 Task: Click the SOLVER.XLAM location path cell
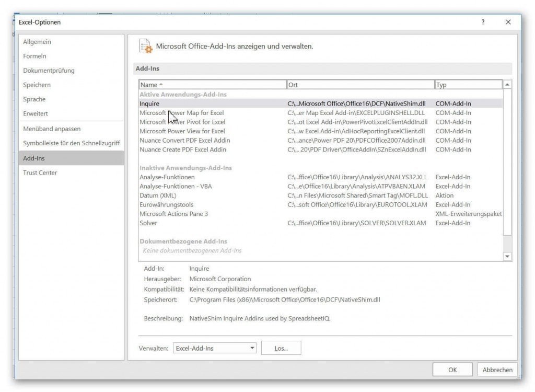pos(356,223)
